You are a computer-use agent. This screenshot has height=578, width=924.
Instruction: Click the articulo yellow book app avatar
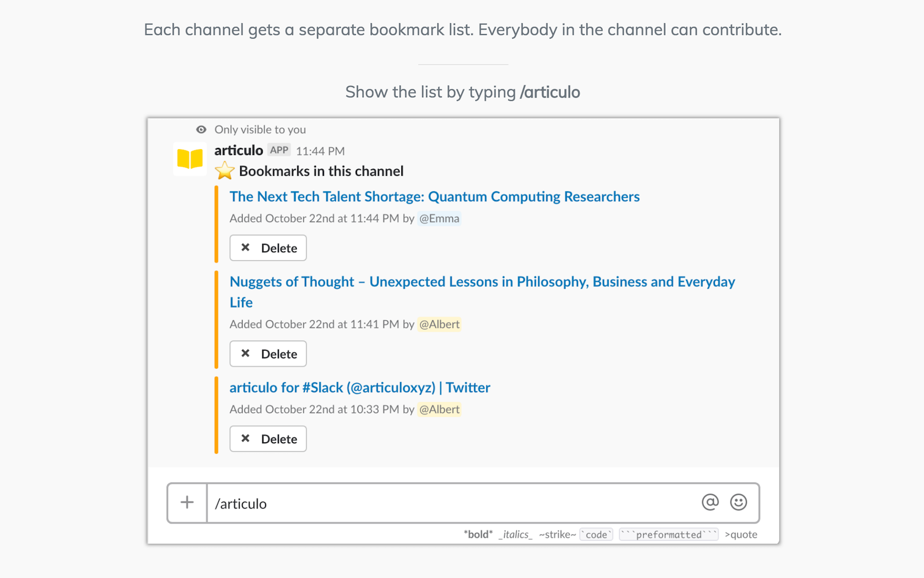pyautogui.click(x=190, y=158)
